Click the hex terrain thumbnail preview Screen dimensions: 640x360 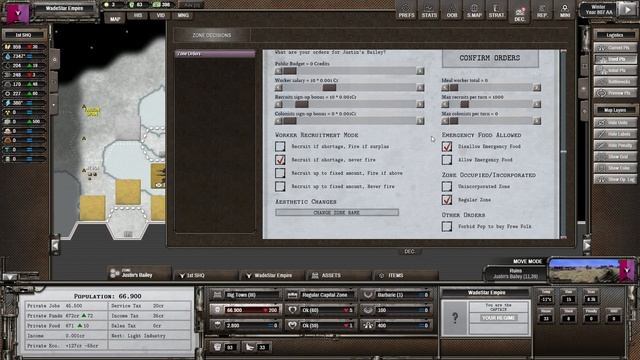[584, 270]
